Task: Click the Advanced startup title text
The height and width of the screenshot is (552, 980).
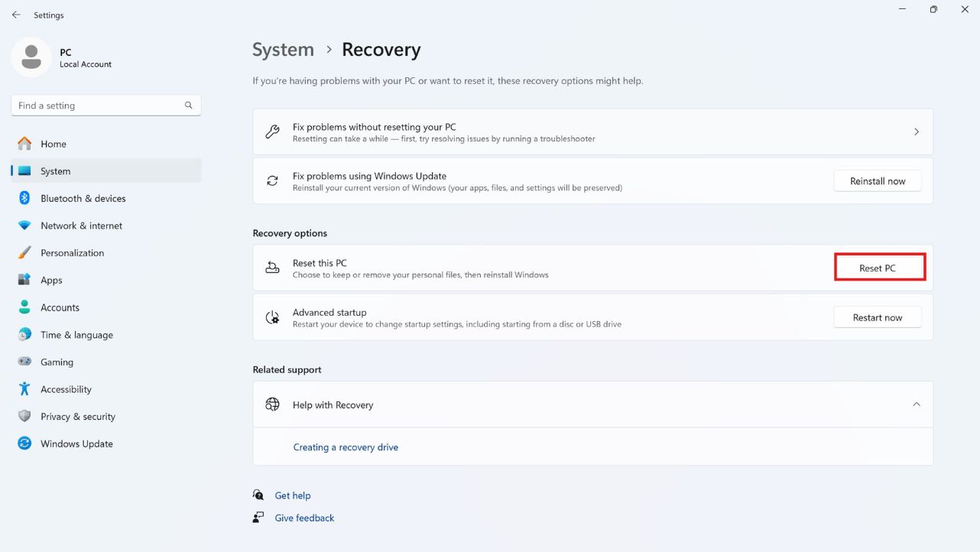Action: click(x=329, y=312)
